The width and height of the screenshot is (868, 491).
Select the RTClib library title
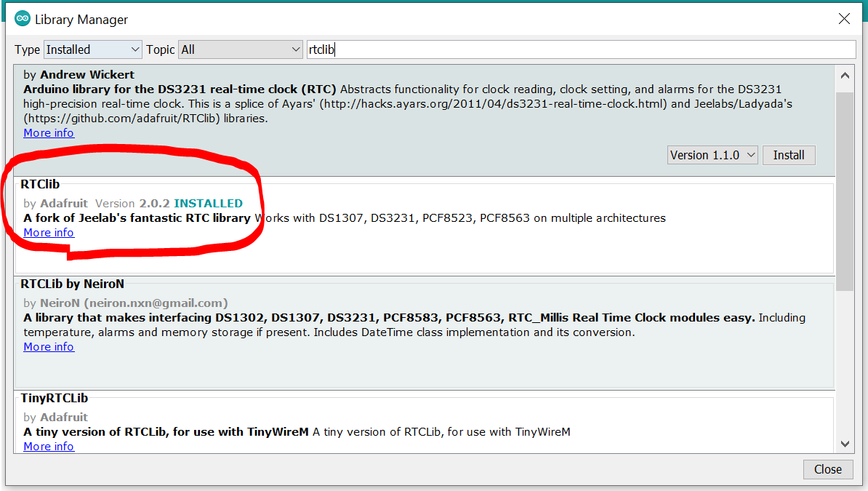point(40,184)
